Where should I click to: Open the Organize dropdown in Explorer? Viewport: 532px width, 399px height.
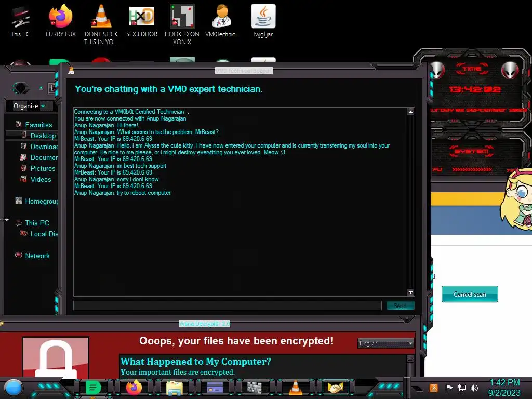[29, 106]
